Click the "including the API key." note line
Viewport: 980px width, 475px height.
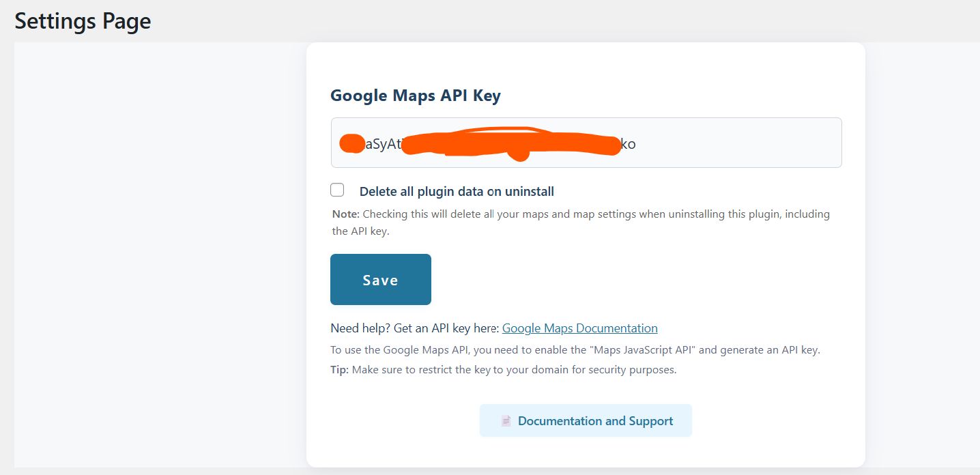360,231
